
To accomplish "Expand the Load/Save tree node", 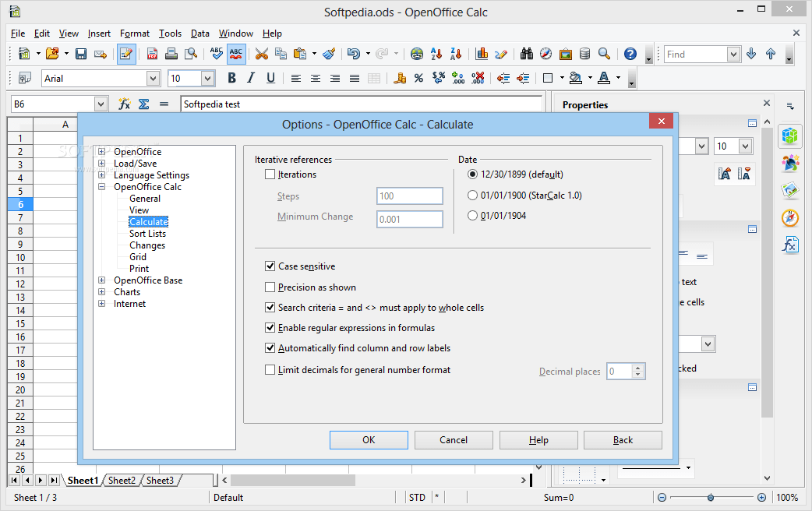I will [x=102, y=163].
